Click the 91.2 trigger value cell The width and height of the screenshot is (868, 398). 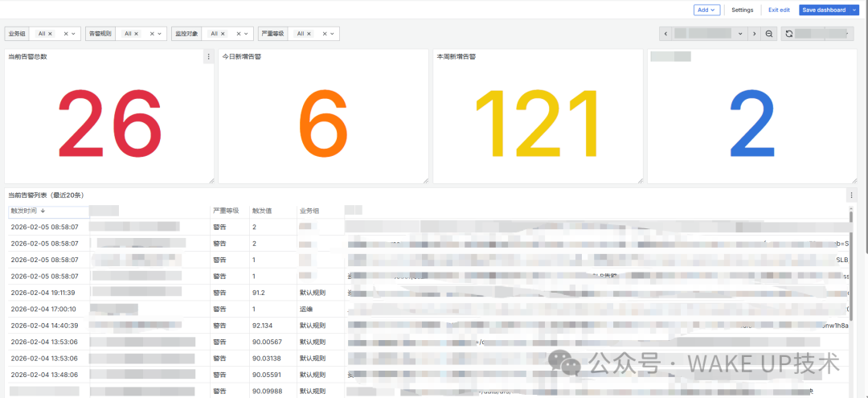[x=259, y=293]
